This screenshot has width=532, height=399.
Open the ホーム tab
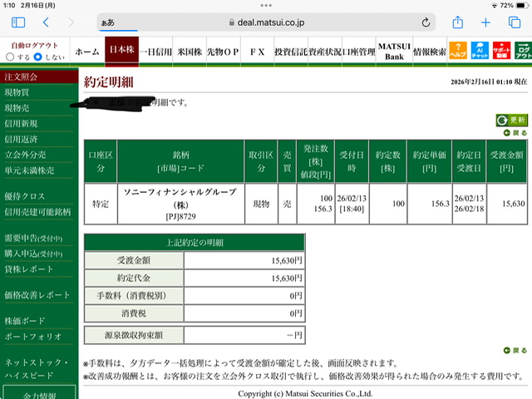coord(87,52)
